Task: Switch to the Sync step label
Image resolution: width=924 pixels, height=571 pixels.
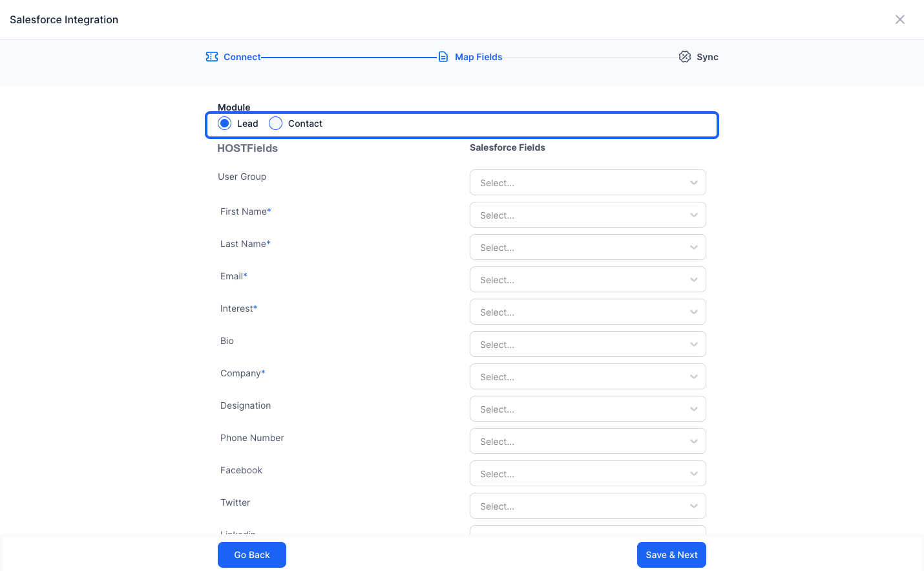Action: 708,57
